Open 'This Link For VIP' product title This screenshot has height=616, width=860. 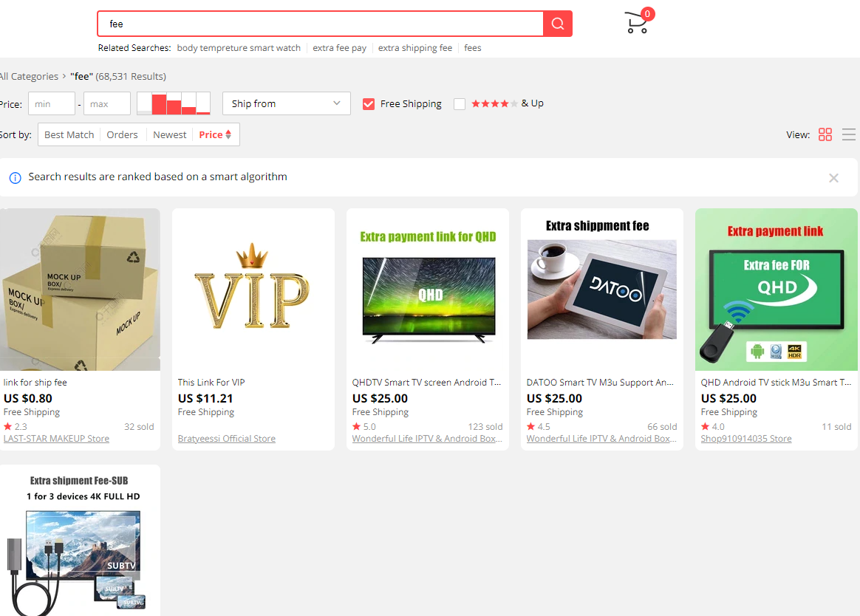pos(211,383)
